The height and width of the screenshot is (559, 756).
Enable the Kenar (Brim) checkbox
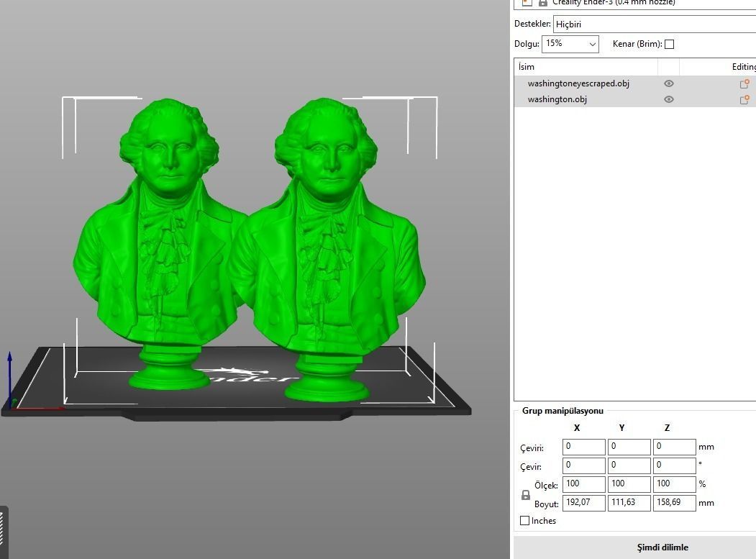click(669, 45)
